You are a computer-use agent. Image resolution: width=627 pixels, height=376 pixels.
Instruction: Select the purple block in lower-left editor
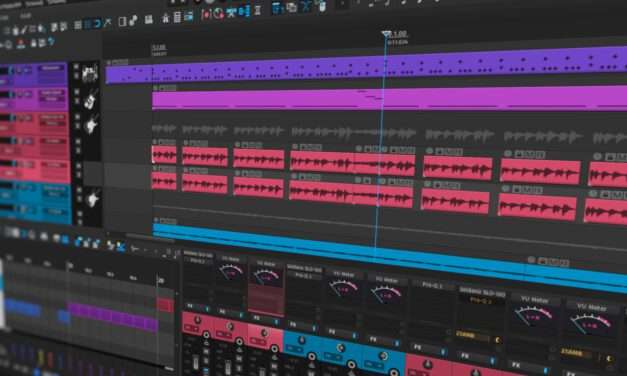113,317
